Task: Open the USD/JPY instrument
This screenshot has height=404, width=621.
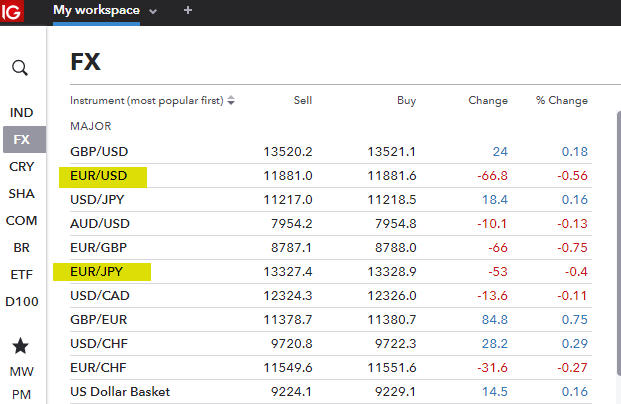Action: 97,200
